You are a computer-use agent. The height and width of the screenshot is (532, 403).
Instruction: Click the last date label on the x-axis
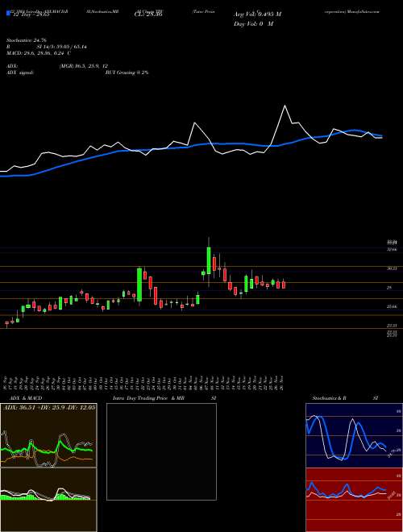pyautogui.click(x=282, y=382)
